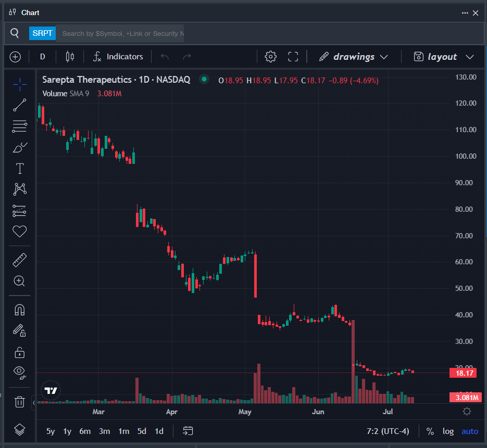This screenshot has width=487, height=448.
Task: Toggle log scale mode
Action: tap(448, 431)
